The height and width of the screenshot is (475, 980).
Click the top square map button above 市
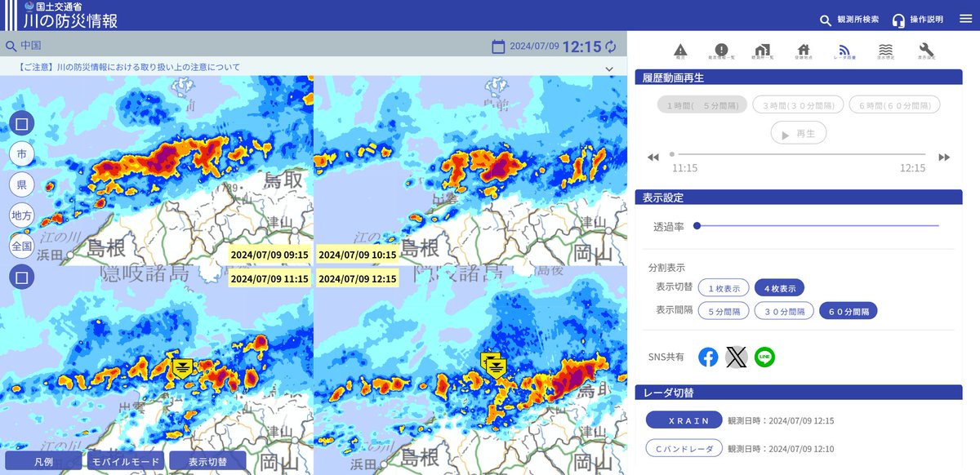coord(22,125)
